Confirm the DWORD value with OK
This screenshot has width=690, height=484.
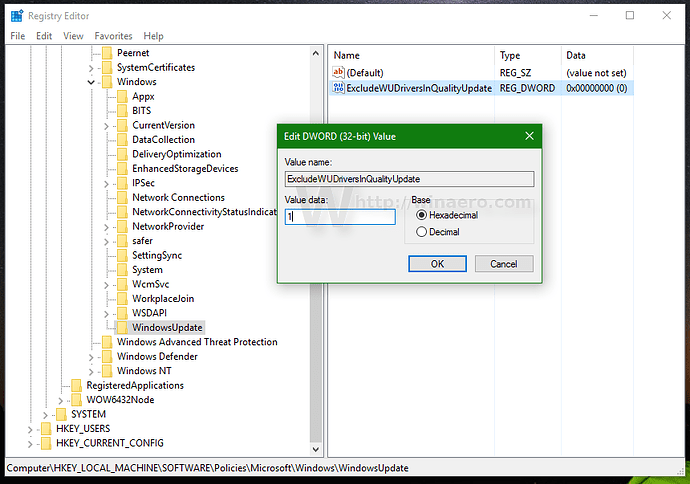click(x=437, y=264)
